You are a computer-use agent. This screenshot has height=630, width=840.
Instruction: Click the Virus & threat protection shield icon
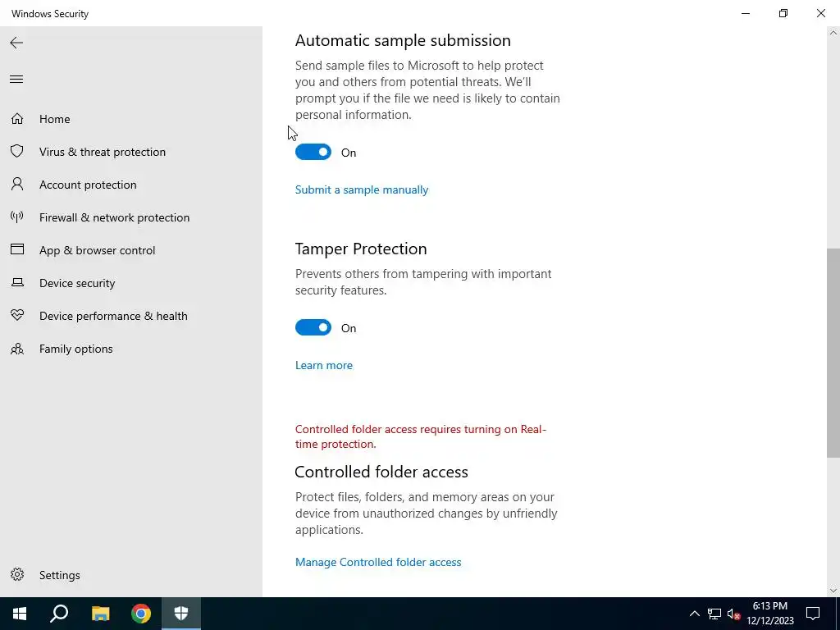17,151
